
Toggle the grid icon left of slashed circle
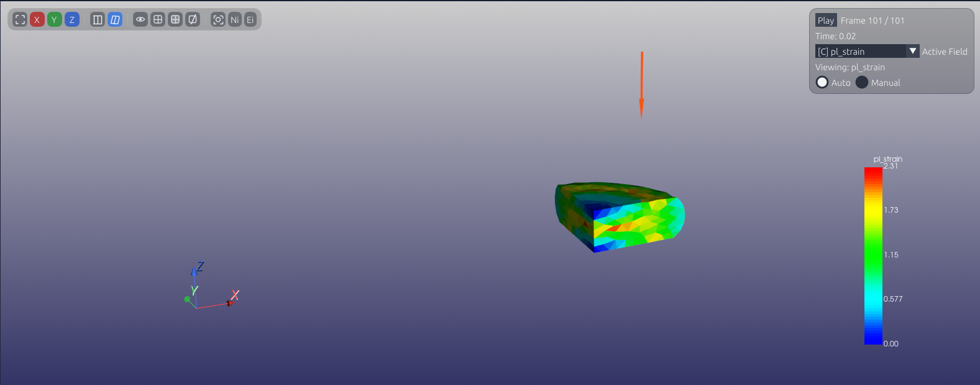click(x=175, y=20)
